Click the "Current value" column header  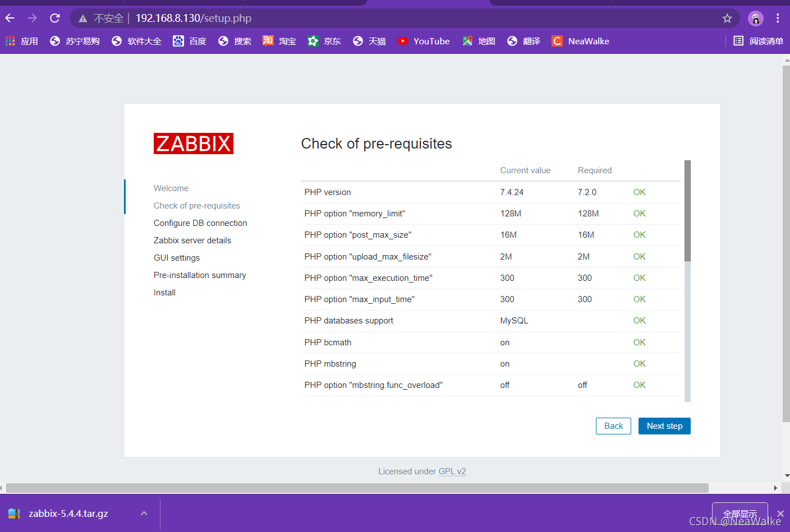(525, 170)
